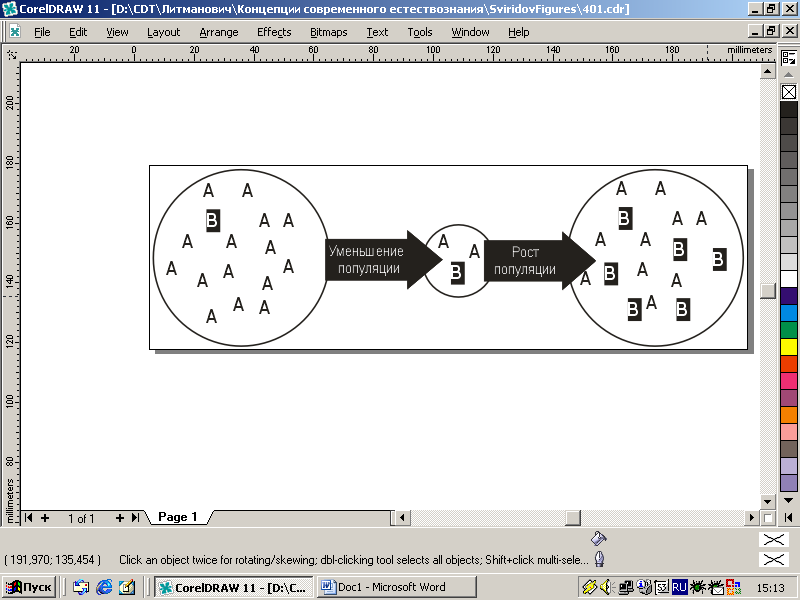Image resolution: width=800 pixels, height=600 pixels.
Task: Click vertical scrollbar up arrow
Action: click(767, 71)
